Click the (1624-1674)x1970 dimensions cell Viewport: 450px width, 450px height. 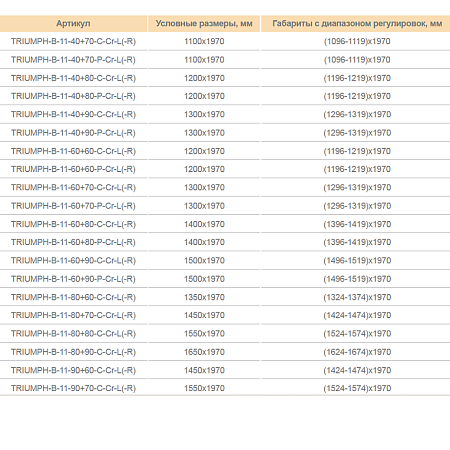pos(357,352)
